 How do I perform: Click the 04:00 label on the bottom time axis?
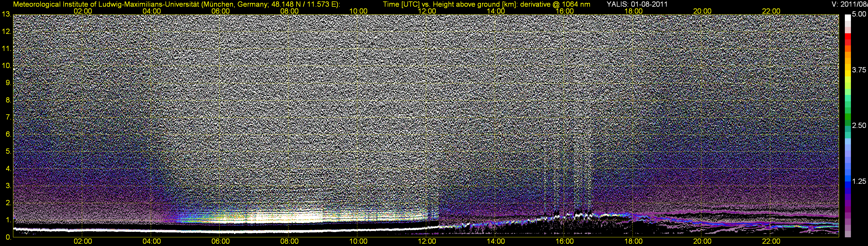click(152, 241)
